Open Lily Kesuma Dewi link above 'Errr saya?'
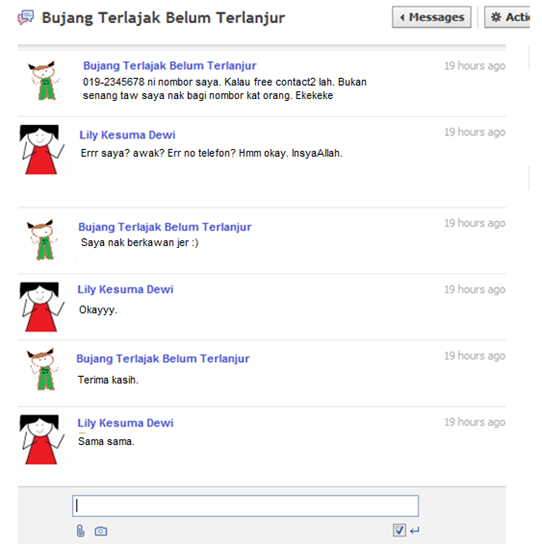542x544 pixels. (127, 135)
